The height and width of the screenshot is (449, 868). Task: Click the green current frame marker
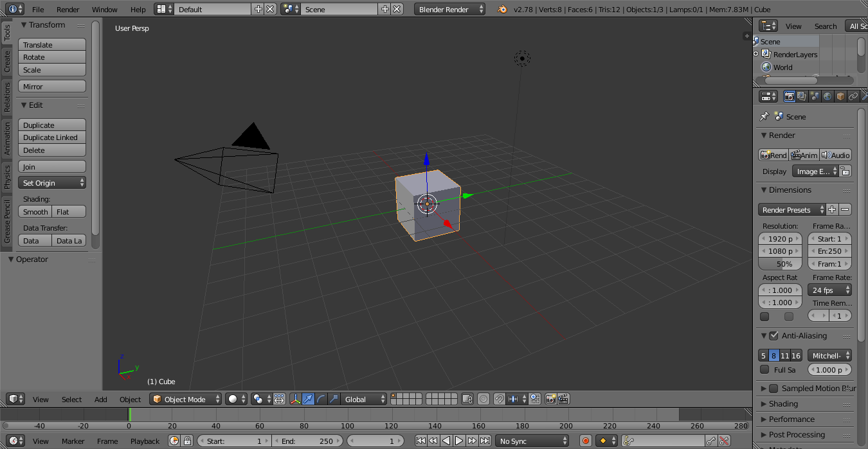(x=129, y=414)
